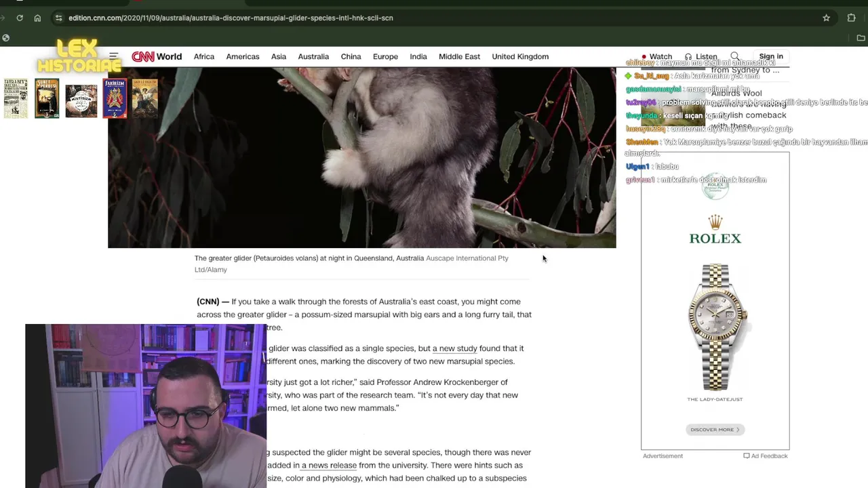This screenshot has width=868, height=488.
Task: Click chat username 'theyunda'
Action: (642, 116)
